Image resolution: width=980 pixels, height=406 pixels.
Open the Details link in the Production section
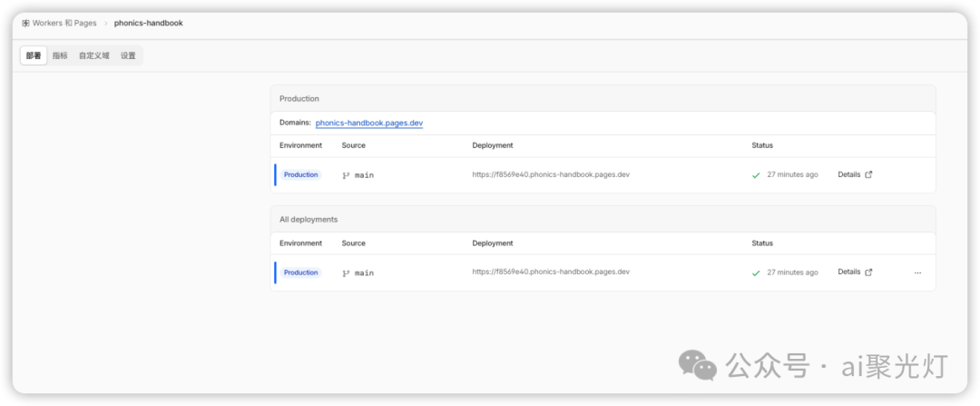pos(848,174)
